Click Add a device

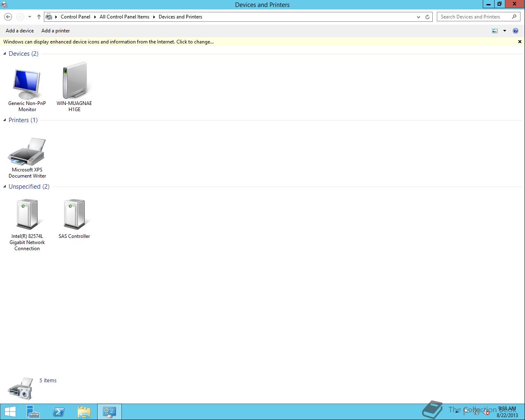pos(20,31)
